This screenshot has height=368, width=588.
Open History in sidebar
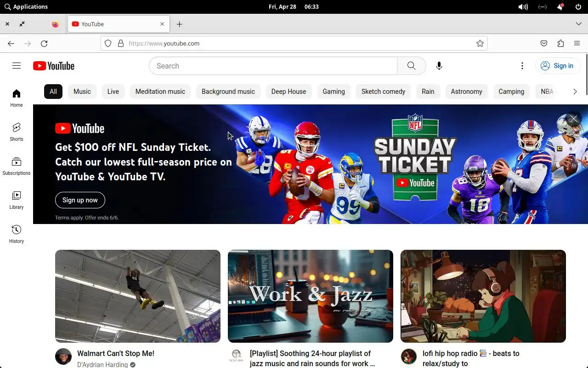pyautogui.click(x=17, y=234)
